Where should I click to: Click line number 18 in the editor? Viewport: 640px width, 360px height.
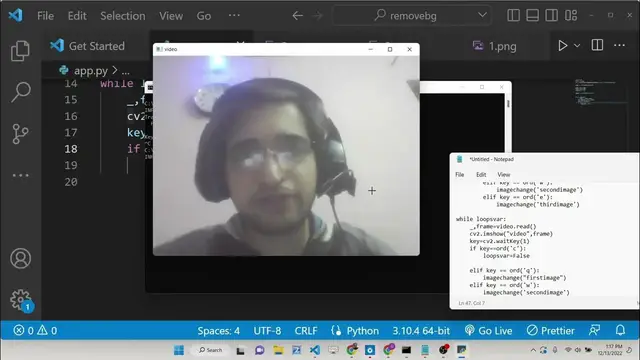coord(71,149)
